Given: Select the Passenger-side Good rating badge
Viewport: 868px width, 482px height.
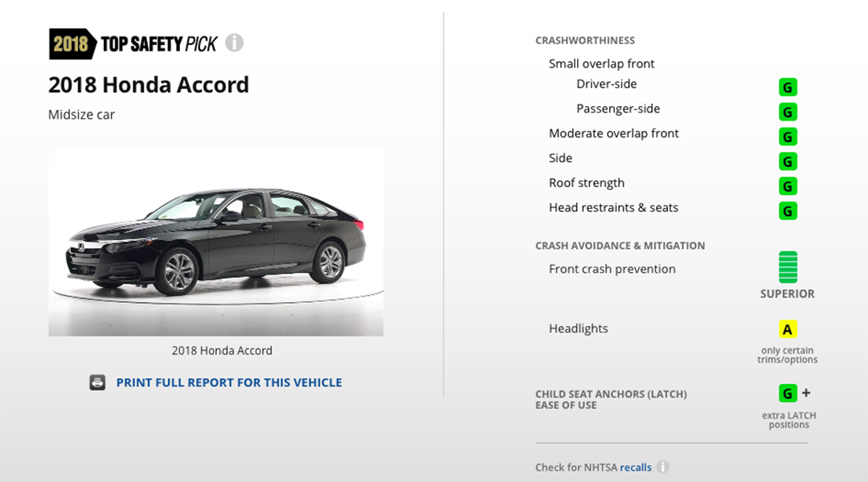Looking at the screenshot, I should point(788,112).
